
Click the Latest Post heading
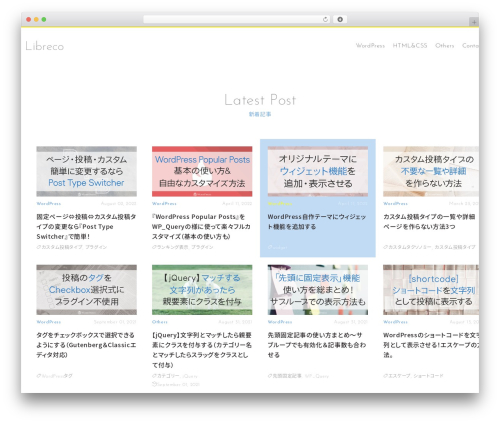pyautogui.click(x=260, y=100)
